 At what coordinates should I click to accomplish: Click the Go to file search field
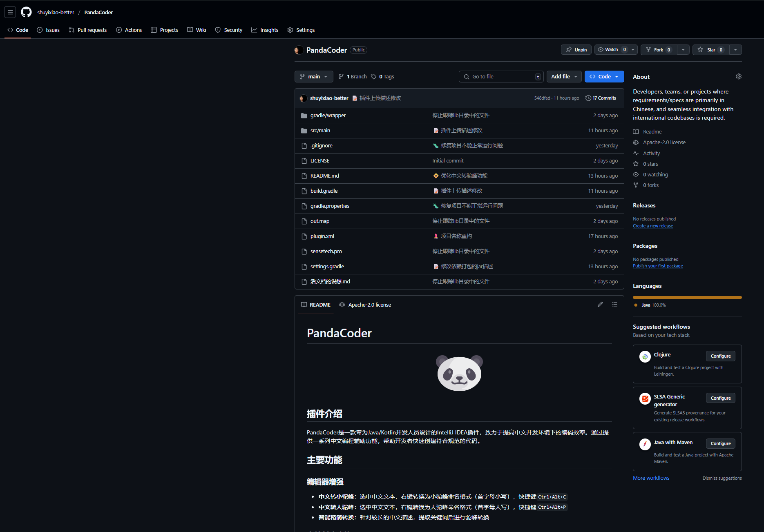click(500, 76)
